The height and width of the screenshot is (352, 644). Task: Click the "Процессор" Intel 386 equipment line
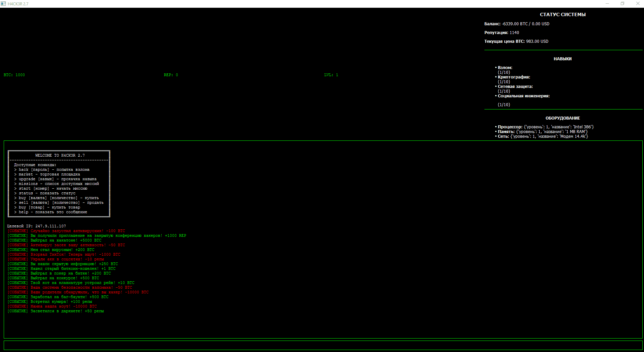coord(546,127)
